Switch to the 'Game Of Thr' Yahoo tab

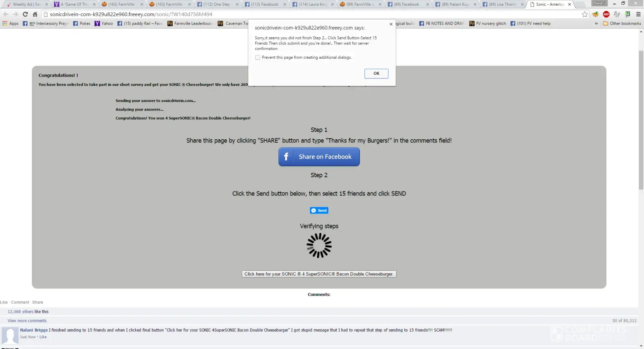tap(74, 4)
